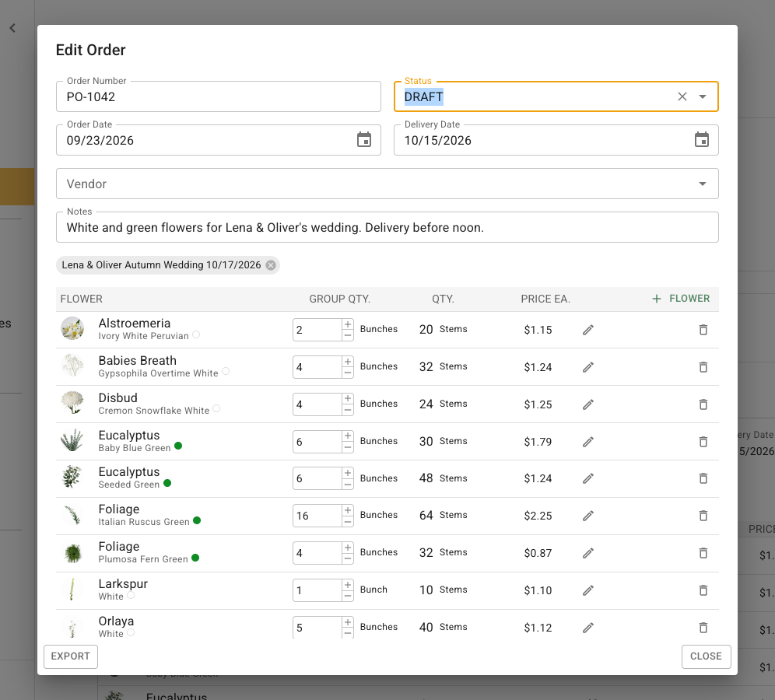Click the CLOSE button
Image resolution: width=775 pixels, height=700 pixels.
[706, 656]
